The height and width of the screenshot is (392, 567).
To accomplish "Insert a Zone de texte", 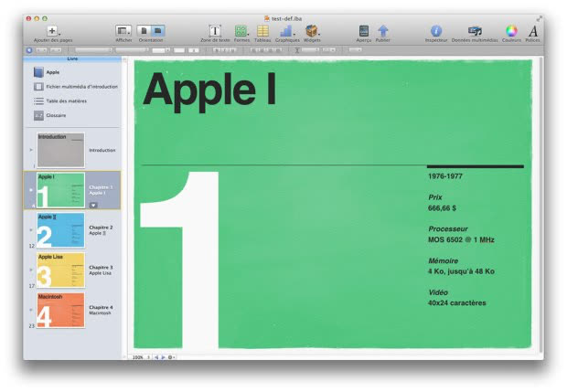I will pos(215,31).
